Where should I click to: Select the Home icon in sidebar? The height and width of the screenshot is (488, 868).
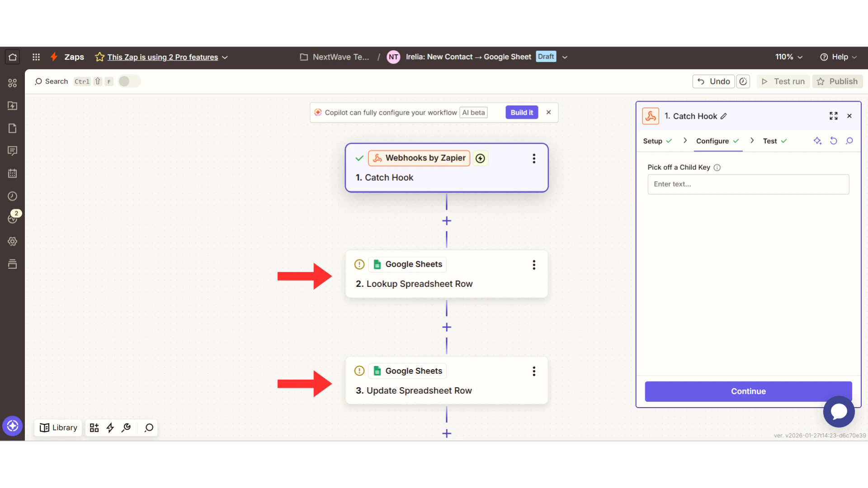coord(12,56)
